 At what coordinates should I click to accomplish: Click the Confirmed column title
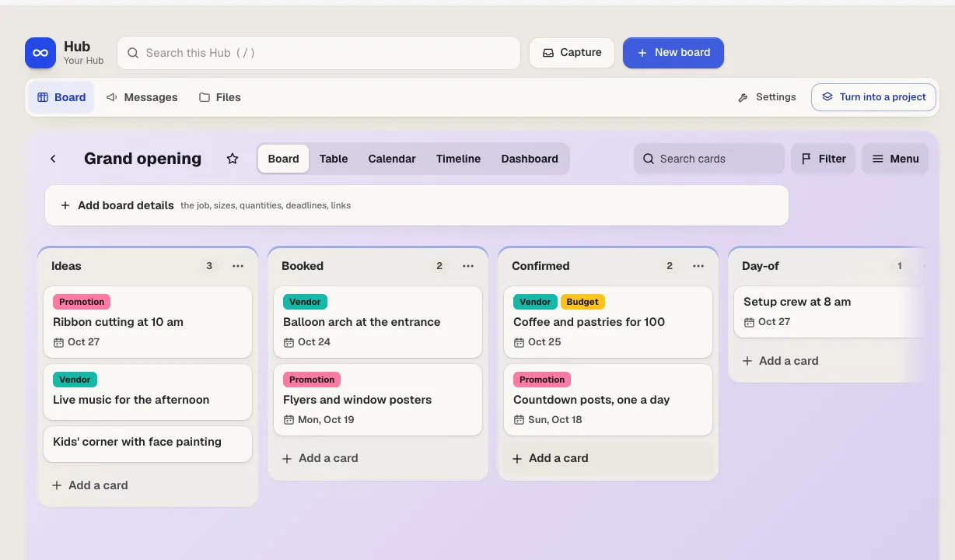tap(540, 266)
